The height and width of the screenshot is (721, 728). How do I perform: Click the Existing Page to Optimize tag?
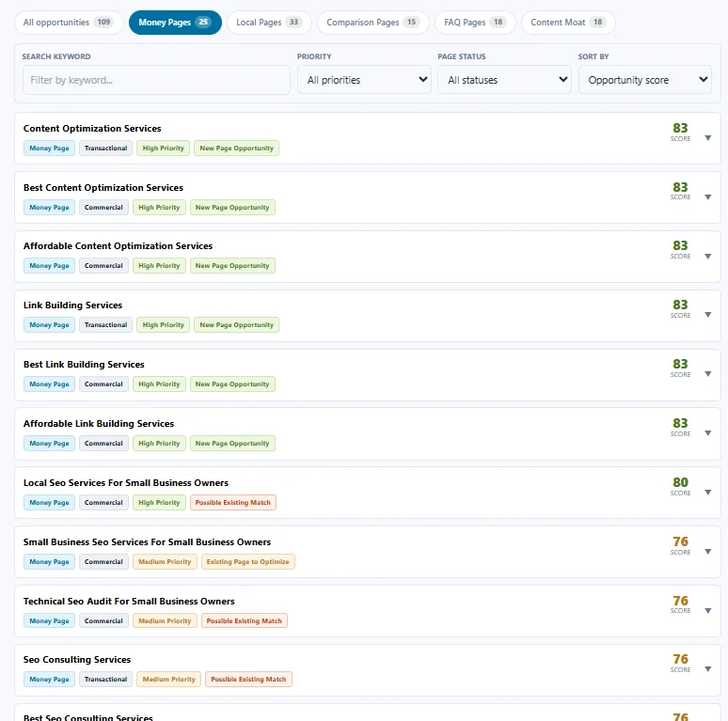pos(248,562)
